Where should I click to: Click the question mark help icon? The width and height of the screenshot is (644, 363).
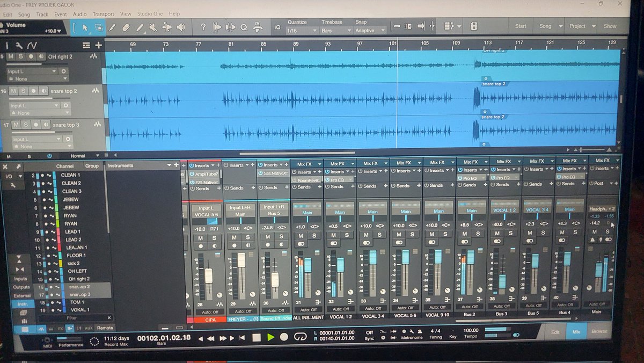203,27
